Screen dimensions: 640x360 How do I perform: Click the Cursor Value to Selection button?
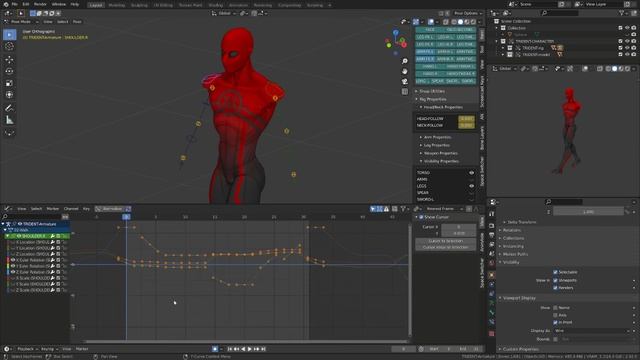coord(445,247)
